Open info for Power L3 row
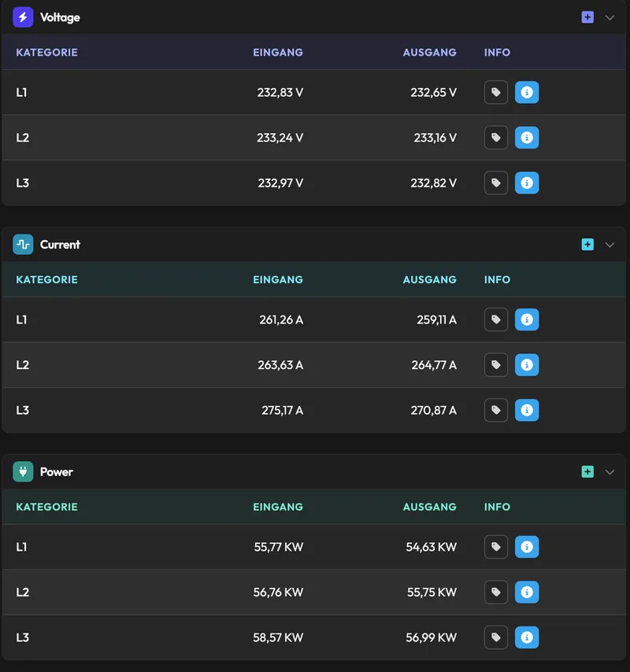 [527, 637]
